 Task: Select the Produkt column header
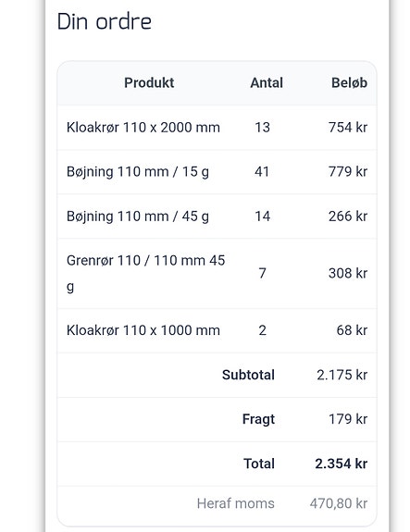tap(149, 82)
